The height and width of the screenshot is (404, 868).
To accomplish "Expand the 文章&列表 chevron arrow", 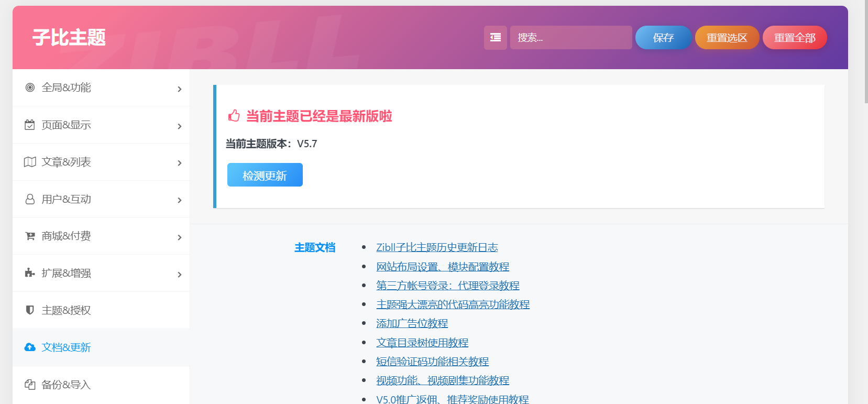I will click(x=179, y=163).
